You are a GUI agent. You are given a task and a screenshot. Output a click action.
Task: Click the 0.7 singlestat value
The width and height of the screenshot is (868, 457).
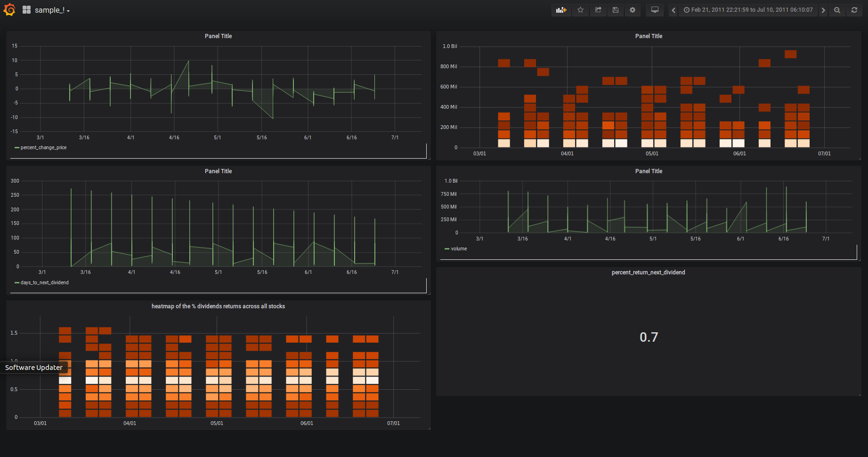click(649, 337)
